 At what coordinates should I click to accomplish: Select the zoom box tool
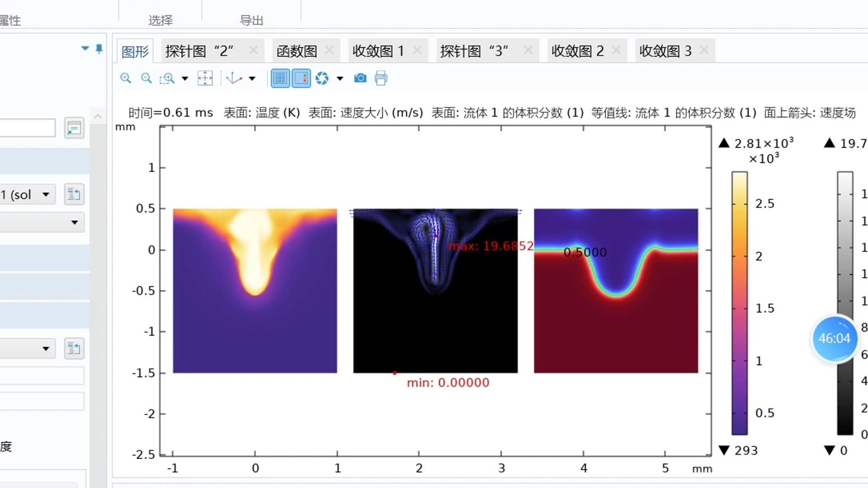(x=167, y=78)
